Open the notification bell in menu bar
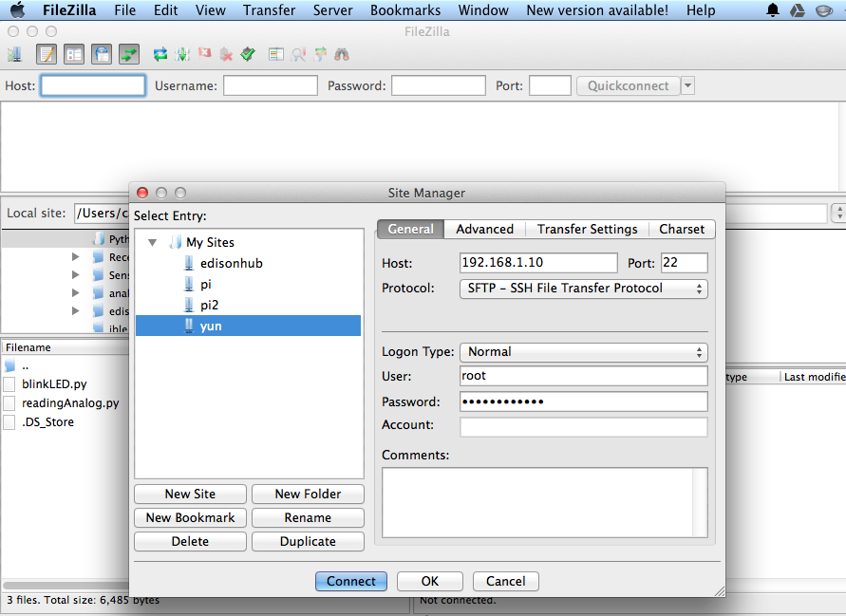The height and width of the screenshot is (616, 846). pos(773,9)
